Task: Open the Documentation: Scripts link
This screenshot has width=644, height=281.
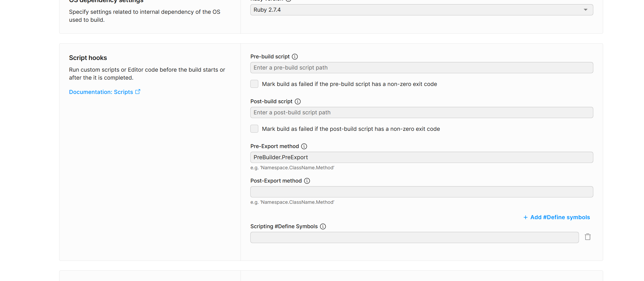Action: coord(101,92)
